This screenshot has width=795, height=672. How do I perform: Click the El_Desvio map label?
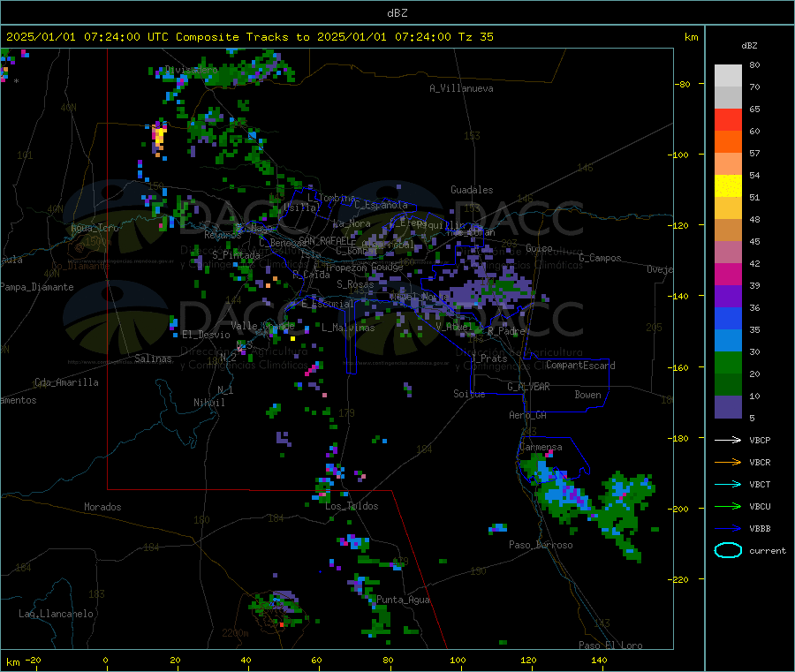click(206, 335)
